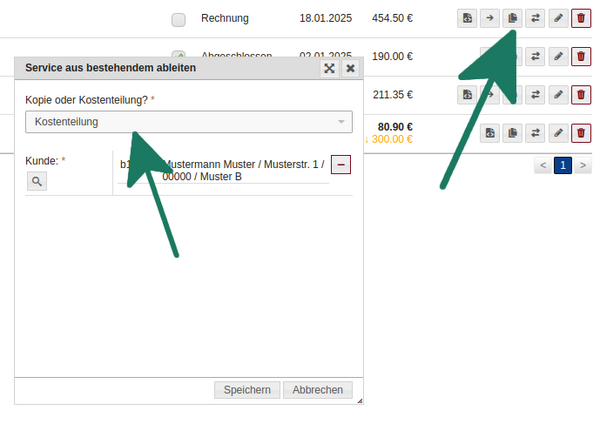Open the Kostenteilung dropdown
The height and width of the screenshot is (424, 600).
(x=189, y=122)
